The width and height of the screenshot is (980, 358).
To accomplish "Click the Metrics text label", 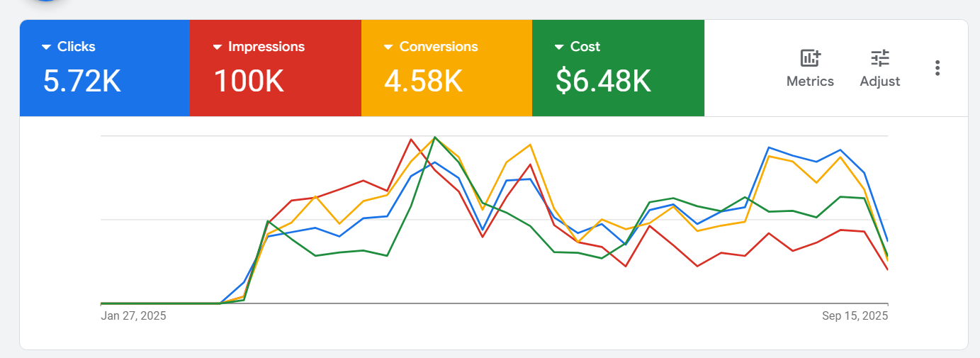I will pos(810,82).
